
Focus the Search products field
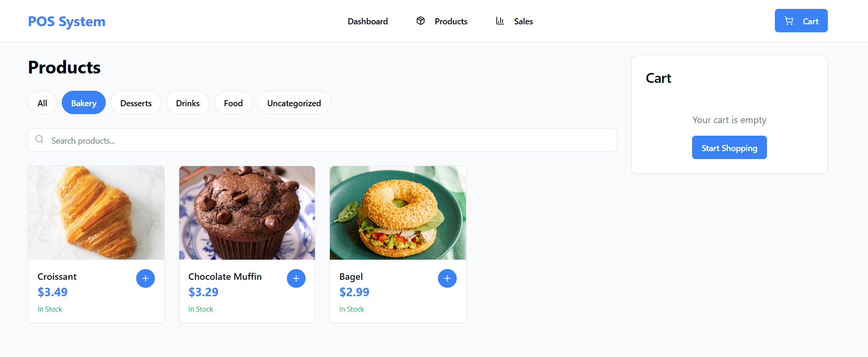(x=328, y=140)
